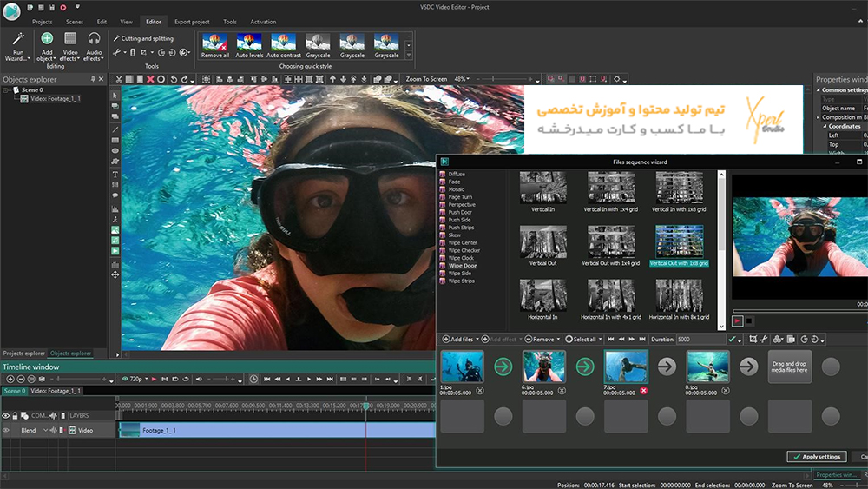The height and width of the screenshot is (489, 868).
Task: Pin the Objects explorer panel
Action: click(x=93, y=79)
